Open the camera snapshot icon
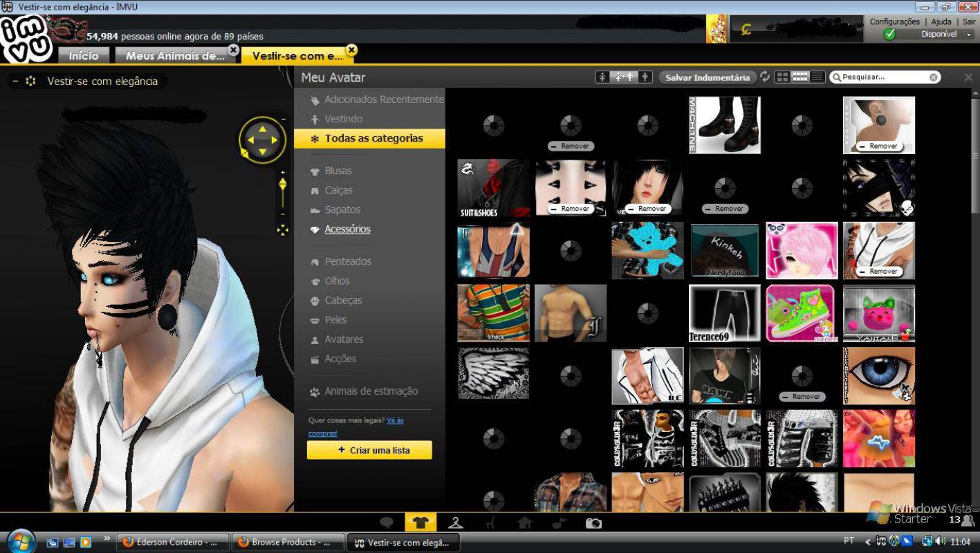 [x=593, y=523]
